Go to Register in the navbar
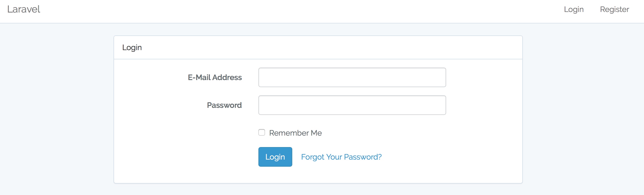This screenshot has width=644, height=195. 614,9
